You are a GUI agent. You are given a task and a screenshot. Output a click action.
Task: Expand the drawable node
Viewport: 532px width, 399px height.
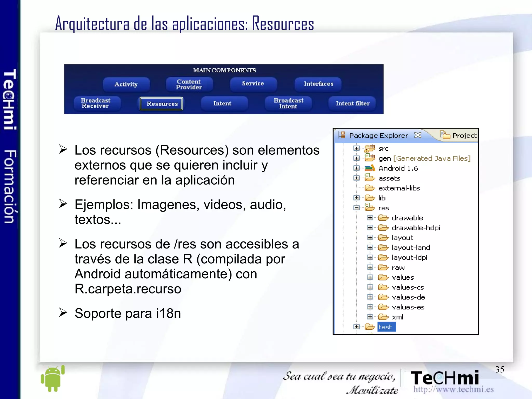click(x=370, y=218)
